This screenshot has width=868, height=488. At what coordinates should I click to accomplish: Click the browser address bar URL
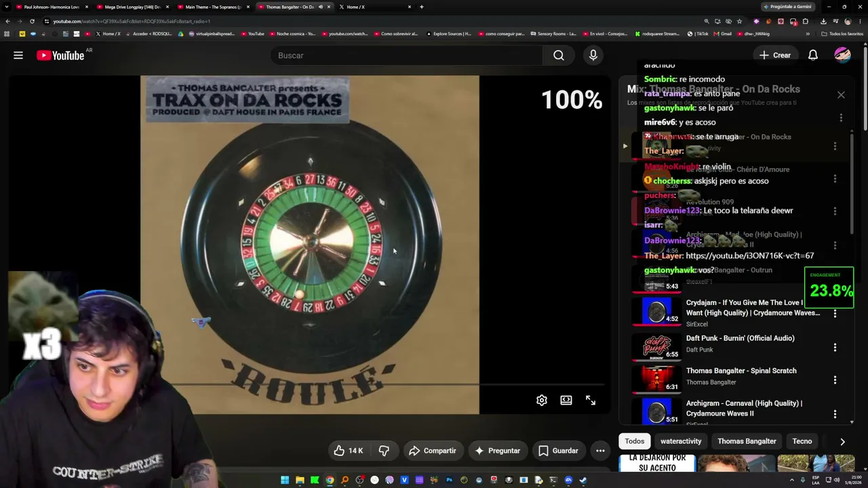(132, 21)
